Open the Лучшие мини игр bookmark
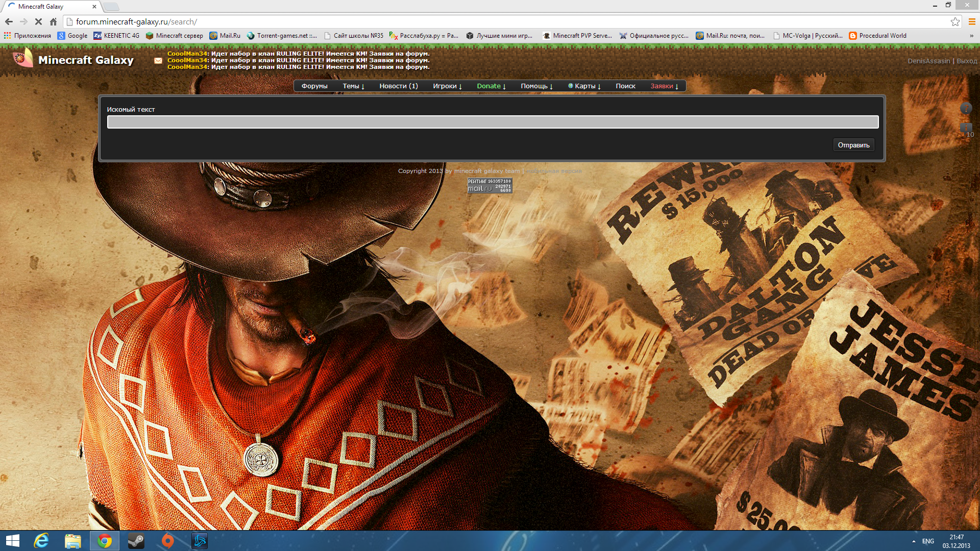Viewport: 980px width, 551px height. click(499, 36)
